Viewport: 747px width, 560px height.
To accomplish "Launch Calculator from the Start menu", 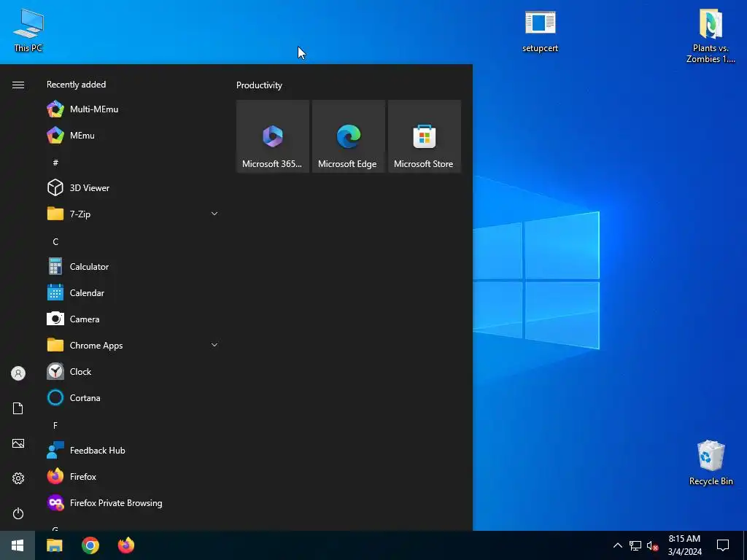I will (x=133, y=267).
